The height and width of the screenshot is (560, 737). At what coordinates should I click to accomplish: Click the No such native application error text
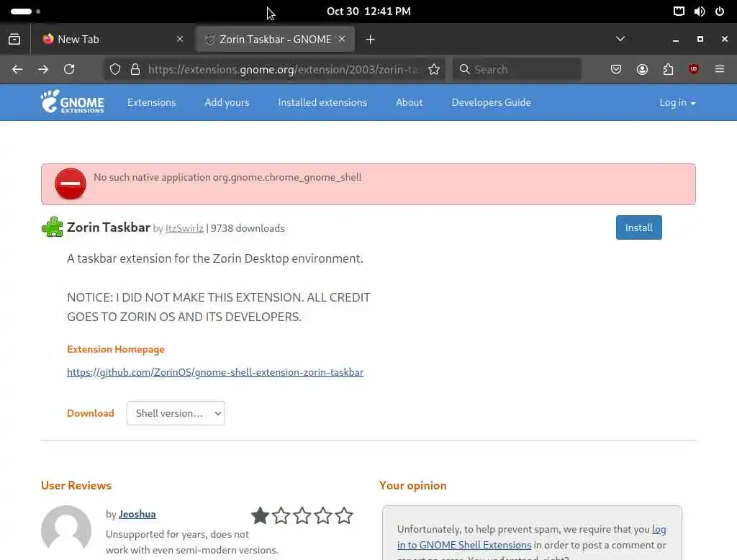(x=227, y=177)
